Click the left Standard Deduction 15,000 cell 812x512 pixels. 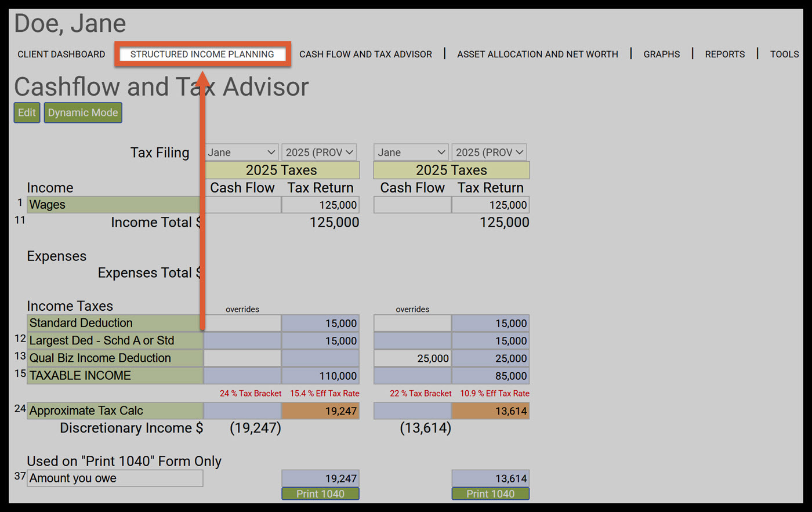(x=320, y=323)
